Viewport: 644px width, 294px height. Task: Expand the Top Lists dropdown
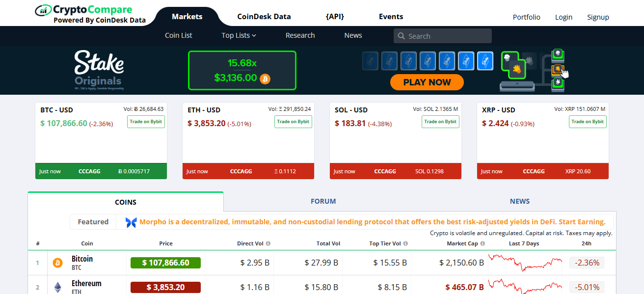click(x=239, y=35)
